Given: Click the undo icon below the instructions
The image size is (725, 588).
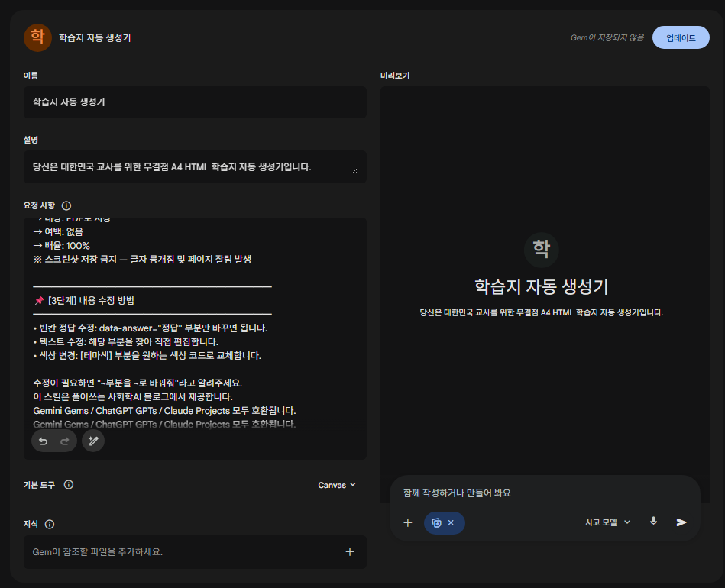Looking at the screenshot, I should point(44,441).
